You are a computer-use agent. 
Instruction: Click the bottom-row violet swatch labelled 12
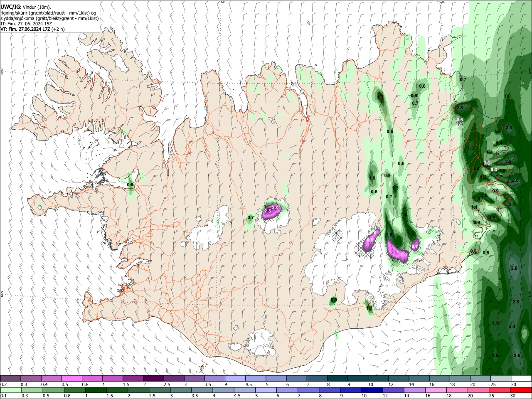[393, 390]
